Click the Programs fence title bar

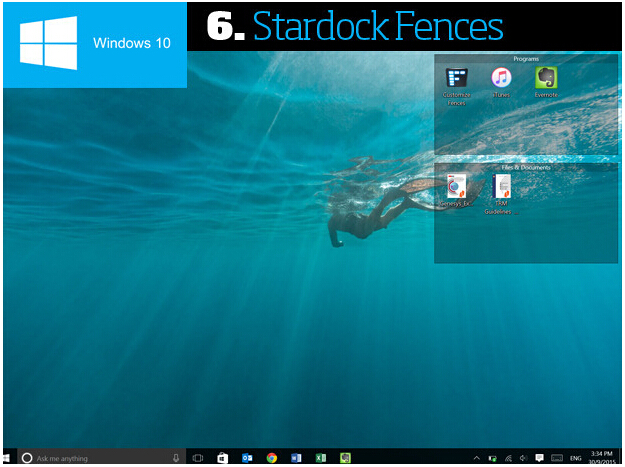tap(526, 59)
